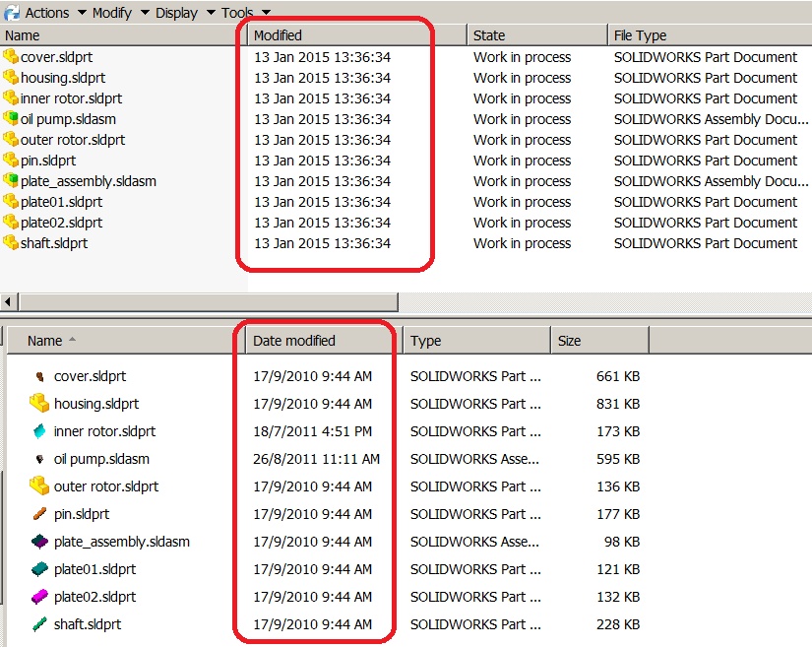Select shaft.sldprt file name in vault list

(54, 243)
